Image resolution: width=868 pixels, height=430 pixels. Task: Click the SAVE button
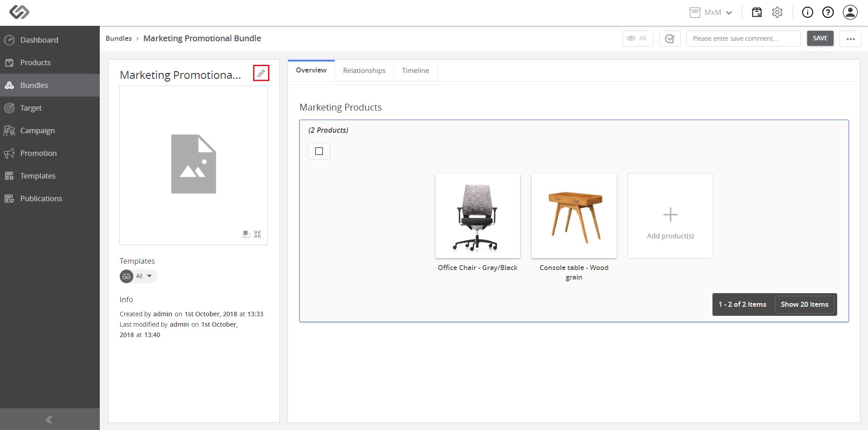[820, 39]
